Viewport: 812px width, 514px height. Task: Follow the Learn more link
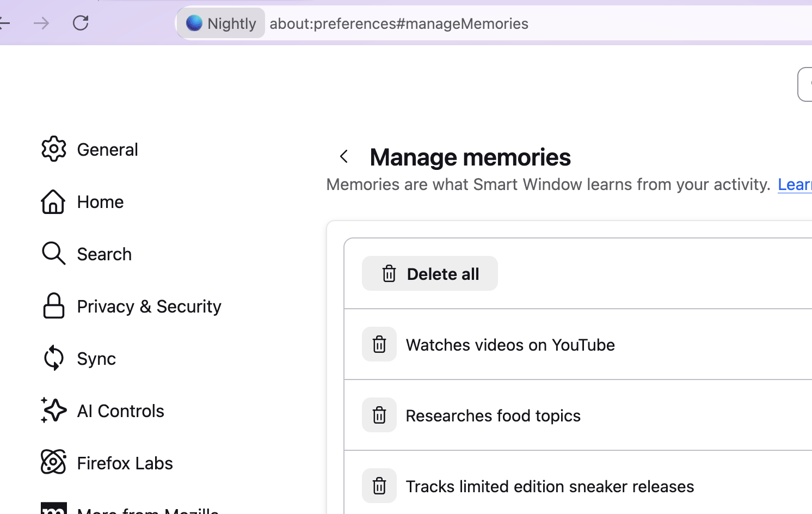[794, 185]
